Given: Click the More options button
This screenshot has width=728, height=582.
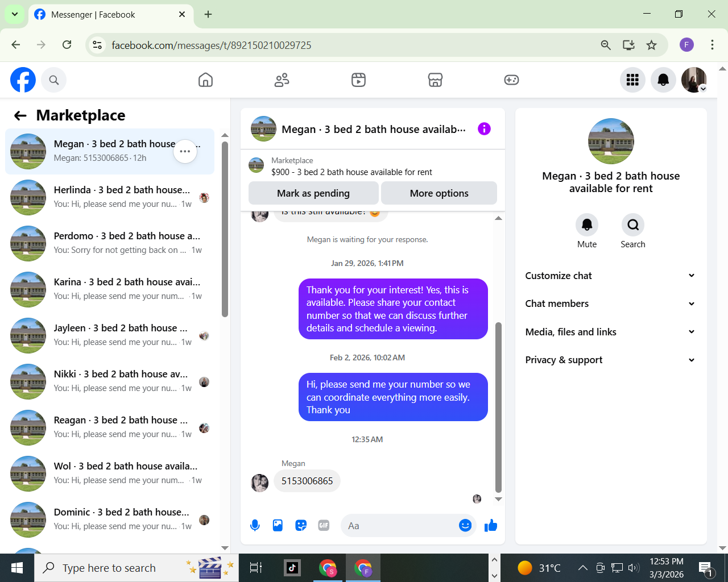Looking at the screenshot, I should pyautogui.click(x=439, y=193).
